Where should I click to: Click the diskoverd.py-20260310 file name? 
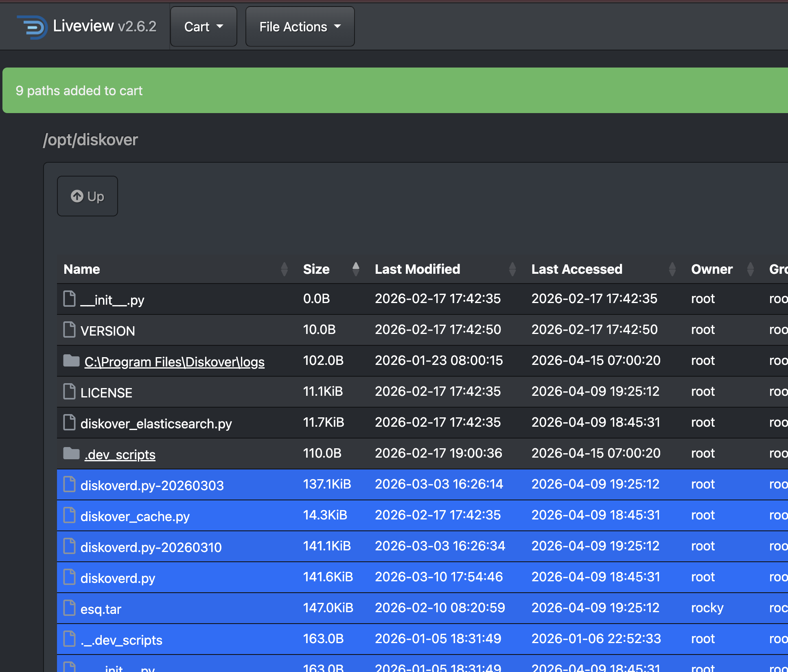(151, 548)
